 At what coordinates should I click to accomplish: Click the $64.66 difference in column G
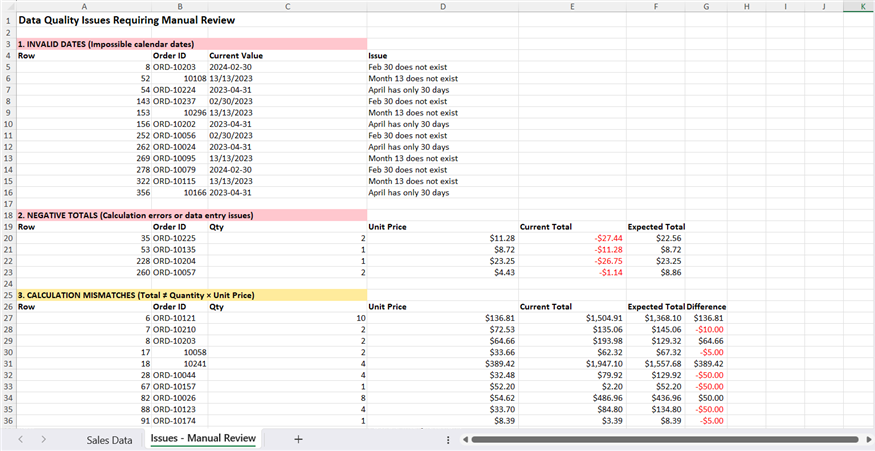[711, 341]
